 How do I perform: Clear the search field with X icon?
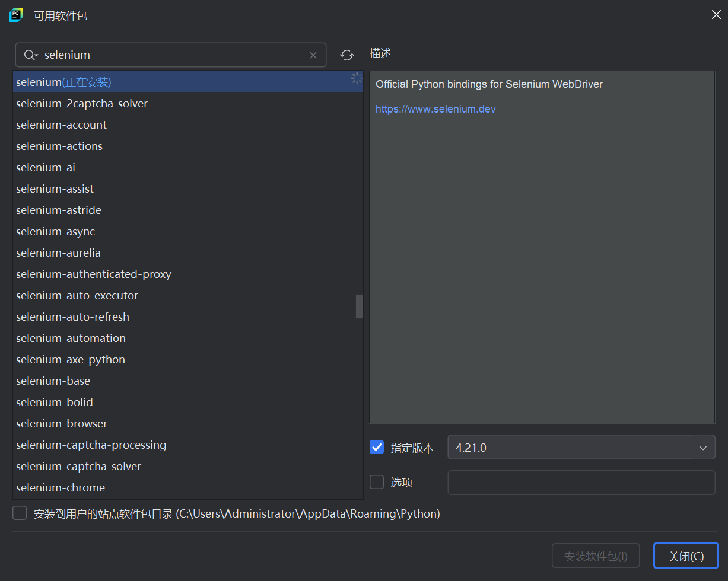(x=313, y=55)
